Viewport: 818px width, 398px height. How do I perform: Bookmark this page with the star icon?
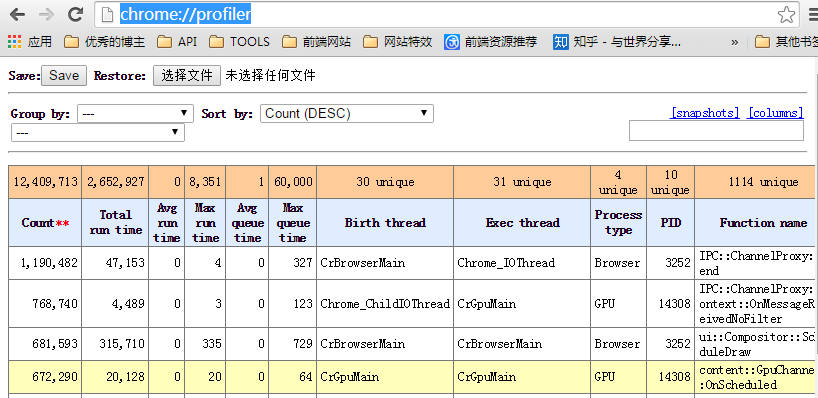786,15
